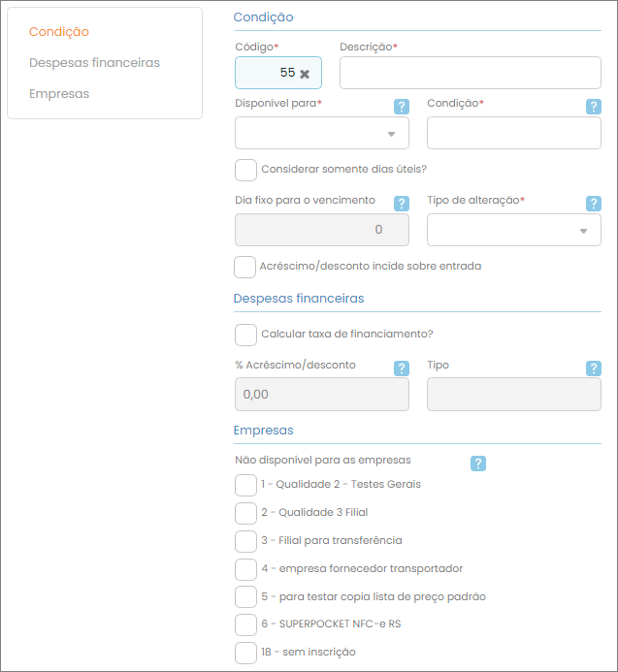Select the Condição sidebar tab
The height and width of the screenshot is (672, 618).
[59, 32]
